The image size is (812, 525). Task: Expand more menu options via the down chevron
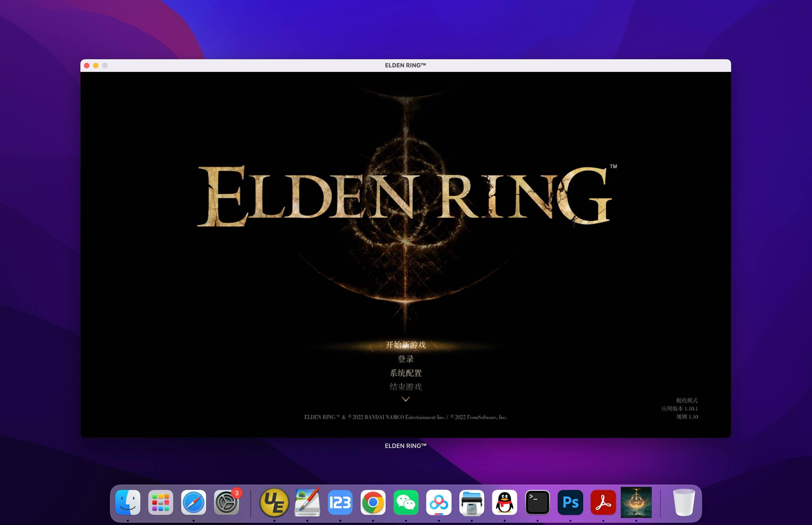tap(406, 399)
